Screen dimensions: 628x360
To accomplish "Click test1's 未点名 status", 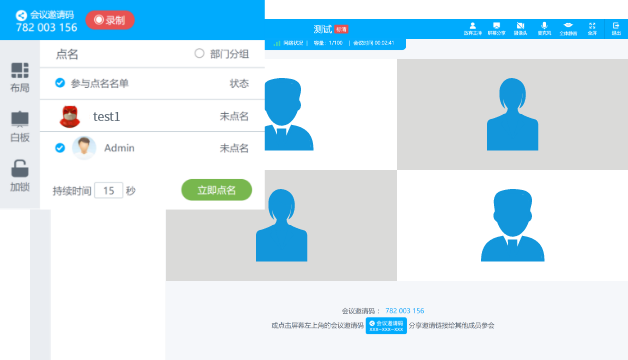I will click(234, 116).
